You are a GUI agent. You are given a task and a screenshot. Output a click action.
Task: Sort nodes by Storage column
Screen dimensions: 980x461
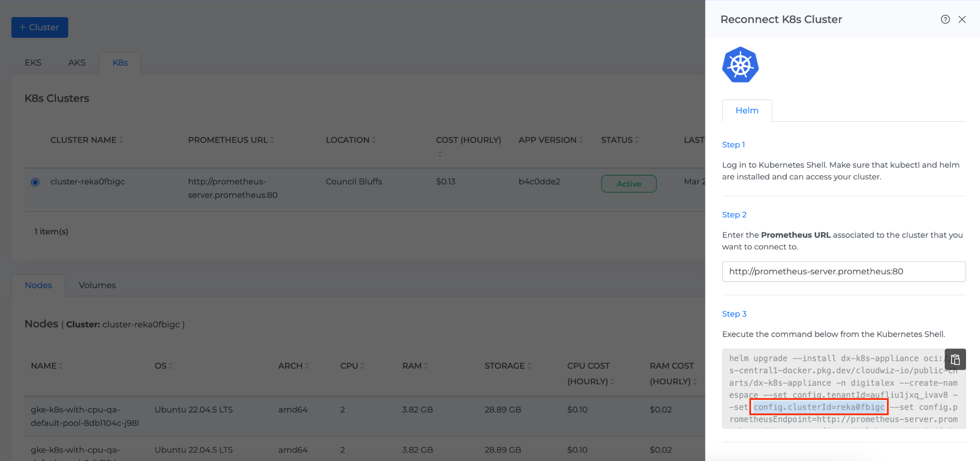tap(529, 366)
